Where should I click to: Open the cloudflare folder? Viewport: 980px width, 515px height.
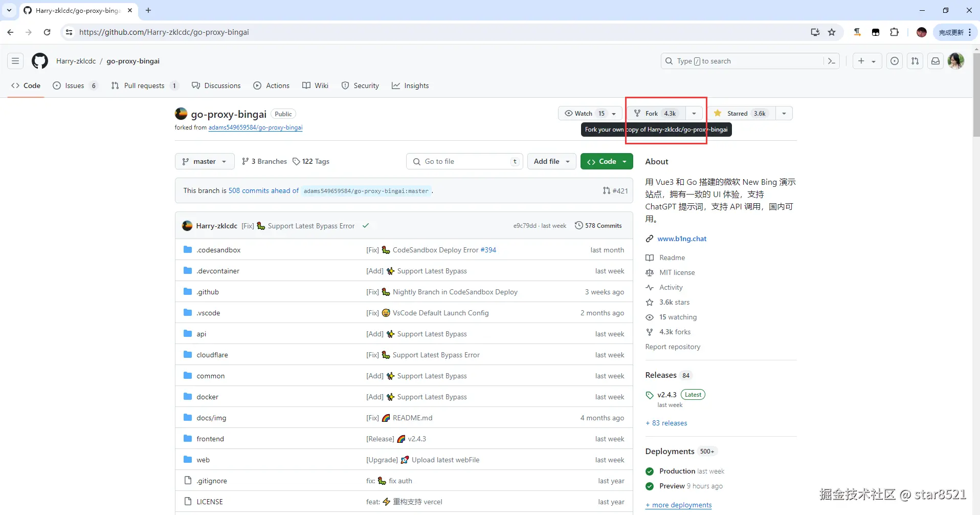212,355
